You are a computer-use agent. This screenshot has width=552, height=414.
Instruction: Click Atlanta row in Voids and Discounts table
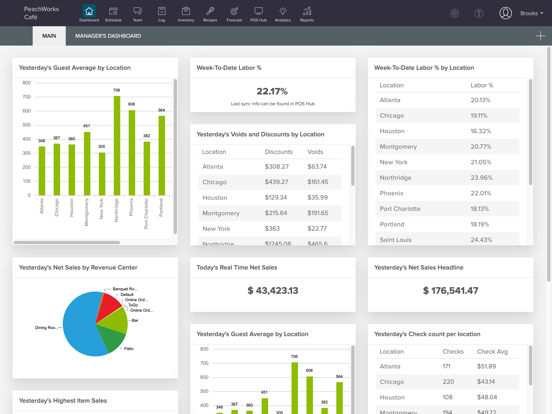270,167
